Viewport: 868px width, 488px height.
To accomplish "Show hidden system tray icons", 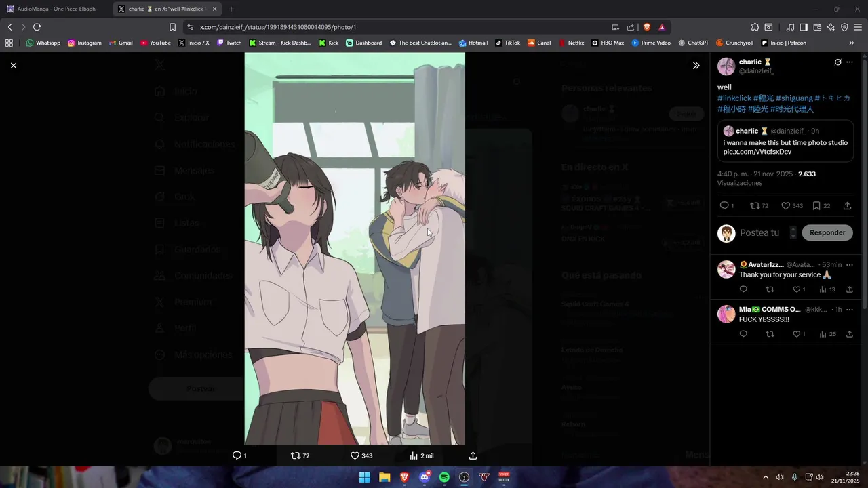I will [x=766, y=477].
